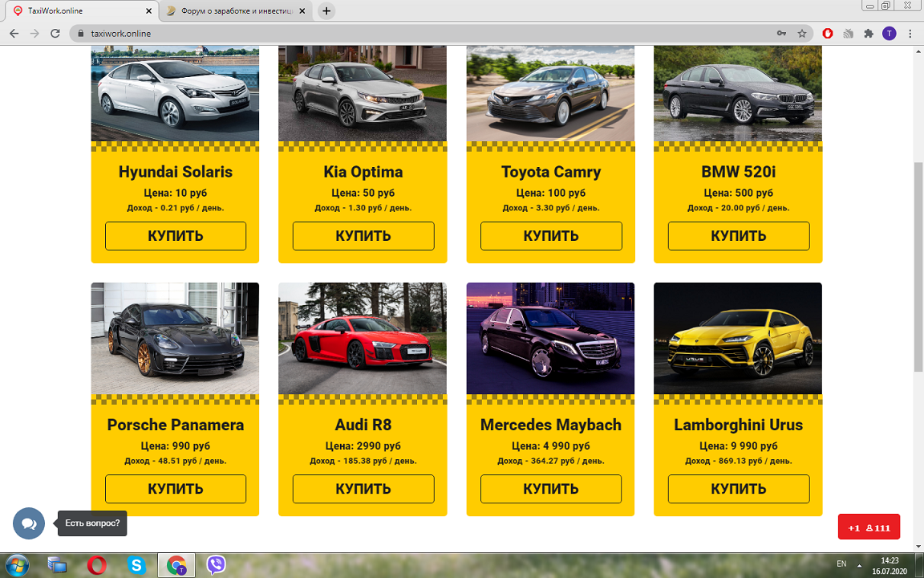Click income text Доход - 364.27 руб / день
Image resolution: width=924 pixels, height=578 pixels.
coord(551,461)
